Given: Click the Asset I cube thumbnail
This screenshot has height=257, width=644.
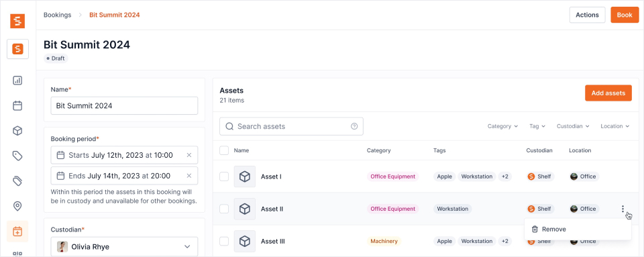Looking at the screenshot, I should [245, 176].
